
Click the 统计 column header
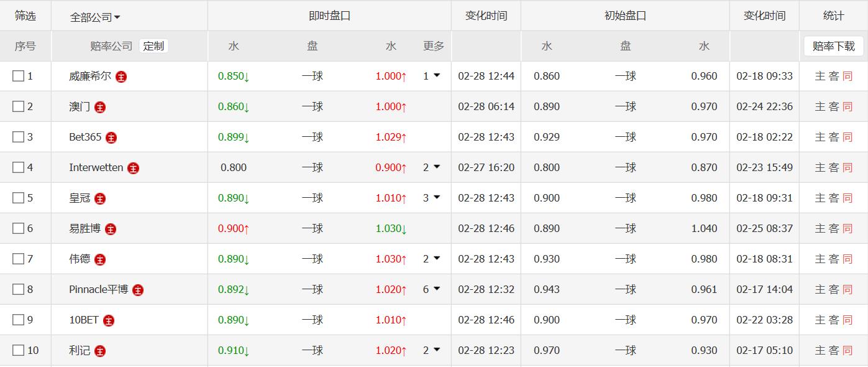833,16
